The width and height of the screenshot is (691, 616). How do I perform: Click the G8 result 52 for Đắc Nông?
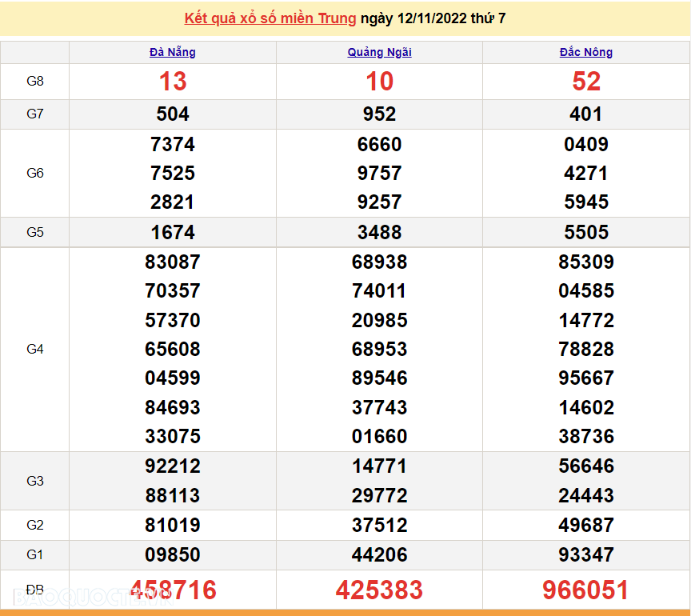click(x=586, y=82)
